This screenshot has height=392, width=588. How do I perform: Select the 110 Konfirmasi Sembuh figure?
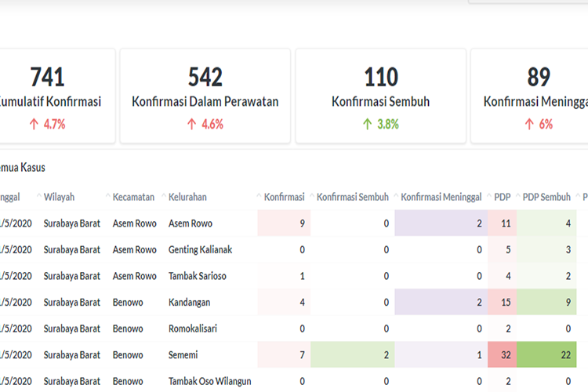click(381, 77)
